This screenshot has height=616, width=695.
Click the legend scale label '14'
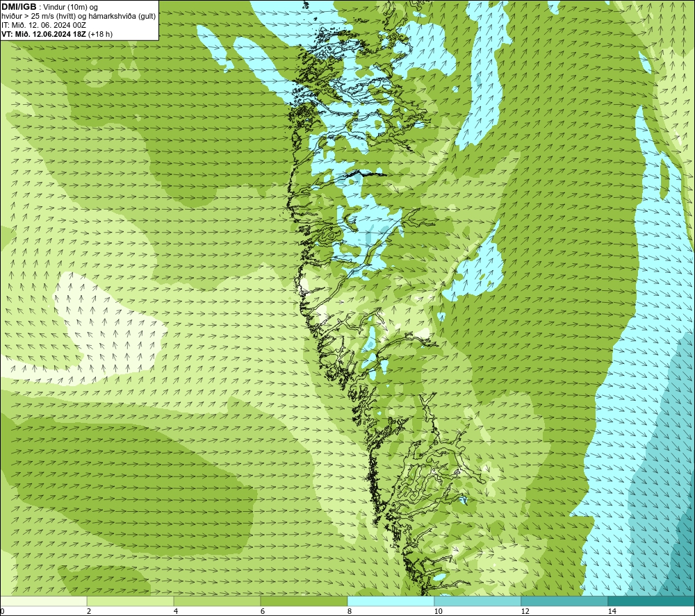tap(612, 612)
